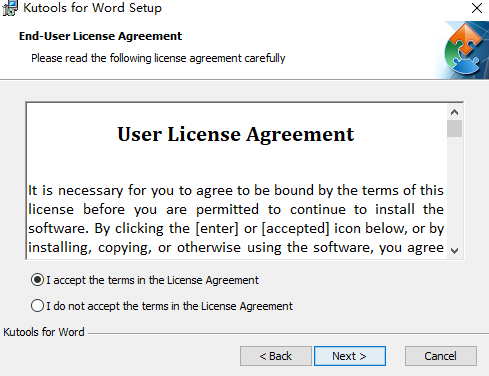Screen dimensions: 489x376
Task: Click the Kutools puzzle-piece logo
Action: coord(464,50)
